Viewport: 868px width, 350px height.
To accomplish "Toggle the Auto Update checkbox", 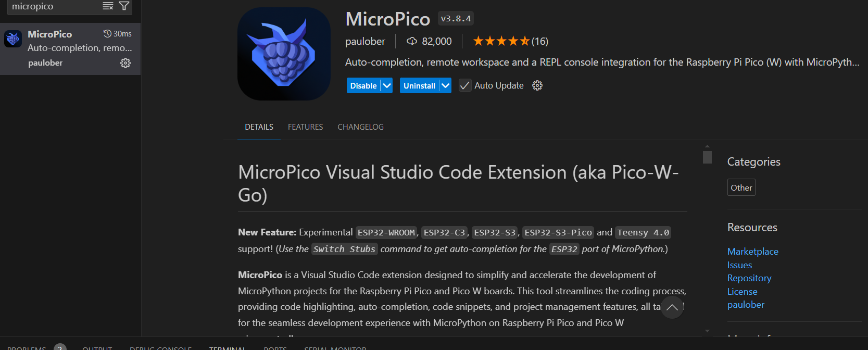I will pos(465,85).
